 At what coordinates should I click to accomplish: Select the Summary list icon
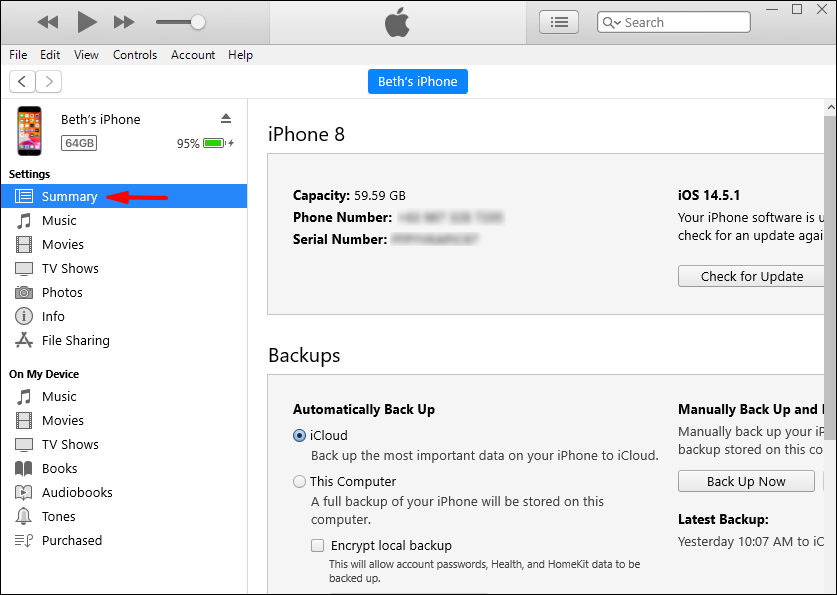tap(23, 196)
